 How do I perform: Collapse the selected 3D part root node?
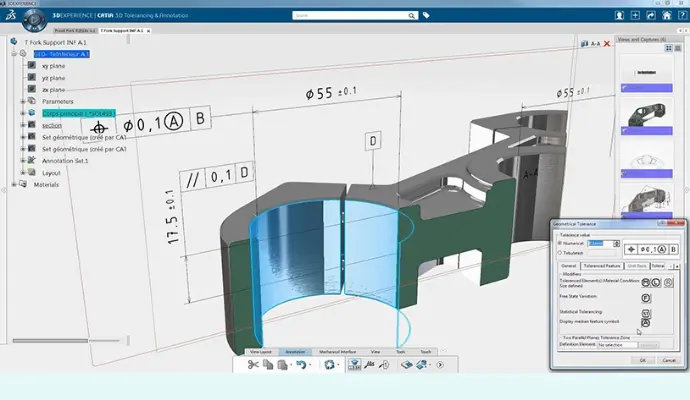14,54
